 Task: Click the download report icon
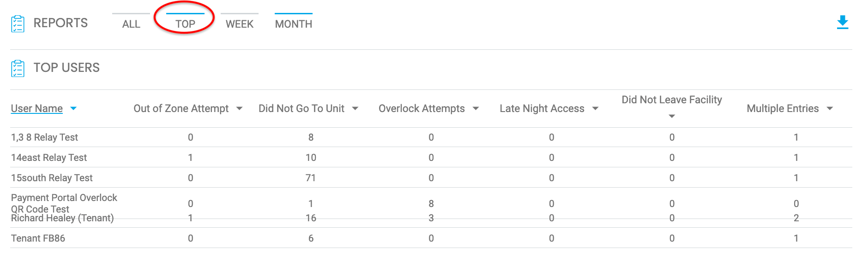(x=842, y=22)
